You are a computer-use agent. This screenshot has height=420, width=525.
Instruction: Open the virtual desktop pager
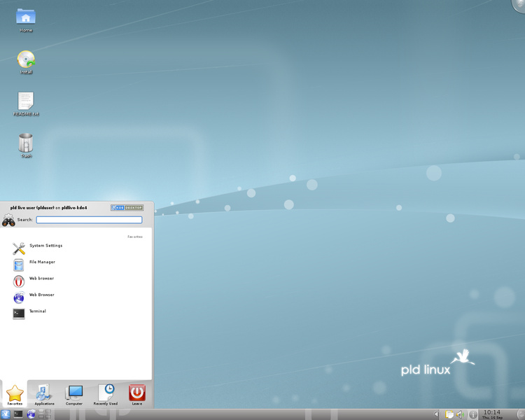[45, 414]
